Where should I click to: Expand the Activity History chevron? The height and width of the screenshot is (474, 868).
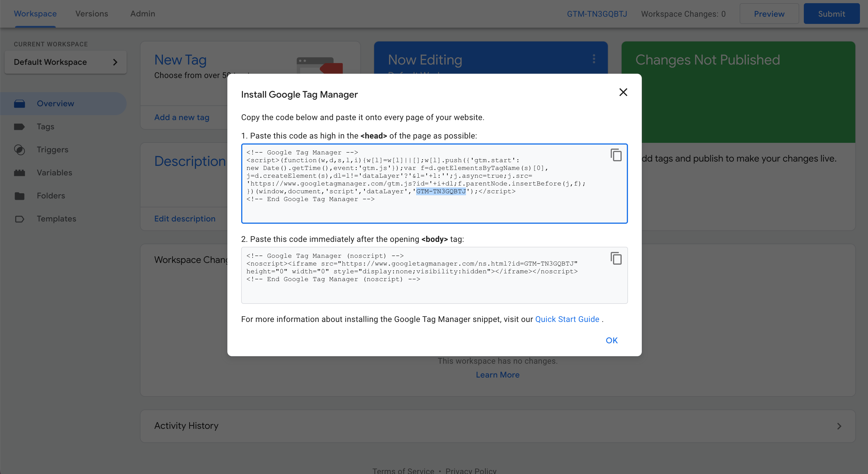coord(839,426)
